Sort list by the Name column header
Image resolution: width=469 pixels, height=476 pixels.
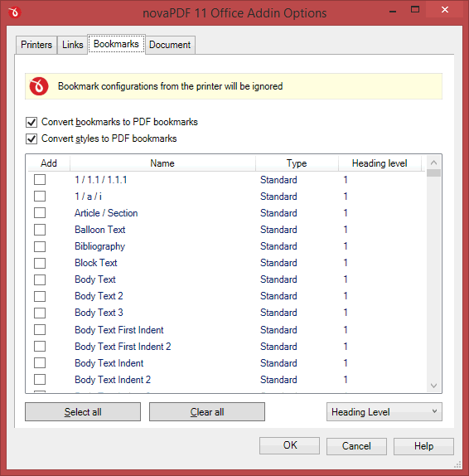pyautogui.click(x=162, y=163)
